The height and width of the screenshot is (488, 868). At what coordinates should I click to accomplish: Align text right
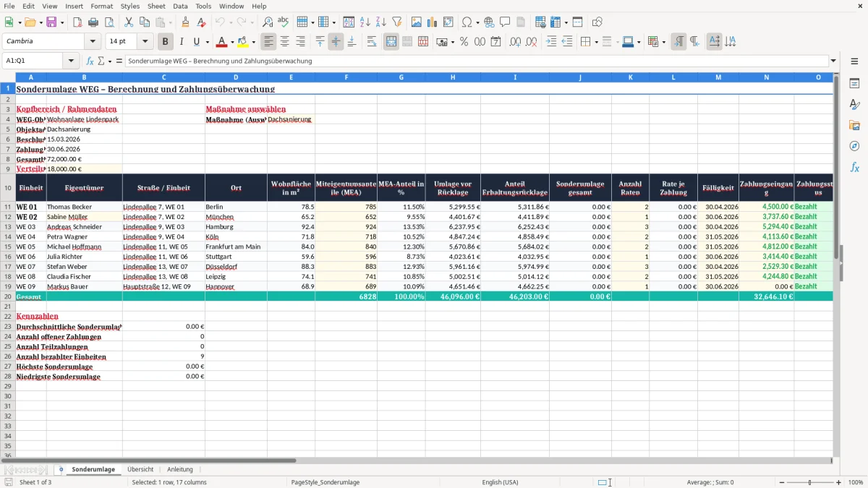pos(300,42)
